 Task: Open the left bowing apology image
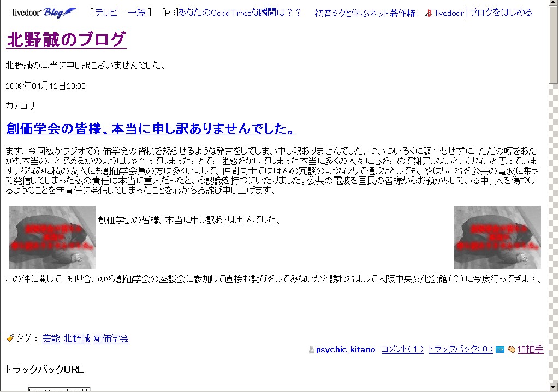[52, 237]
